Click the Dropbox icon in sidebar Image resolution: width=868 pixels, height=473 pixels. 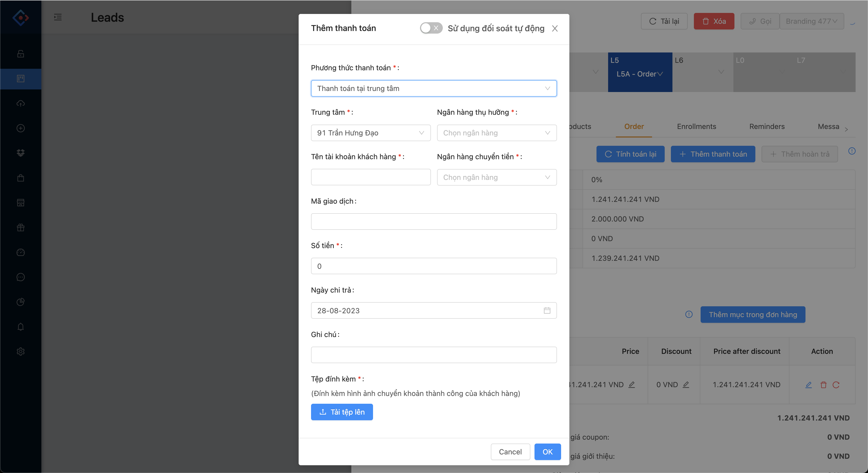(x=21, y=153)
